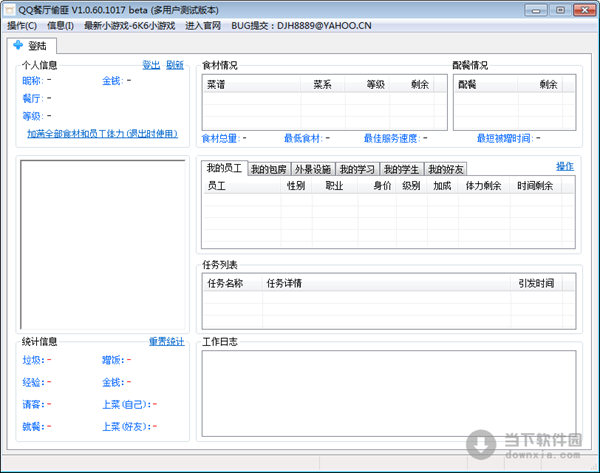Open 进入官网 in the menu bar

203,24
